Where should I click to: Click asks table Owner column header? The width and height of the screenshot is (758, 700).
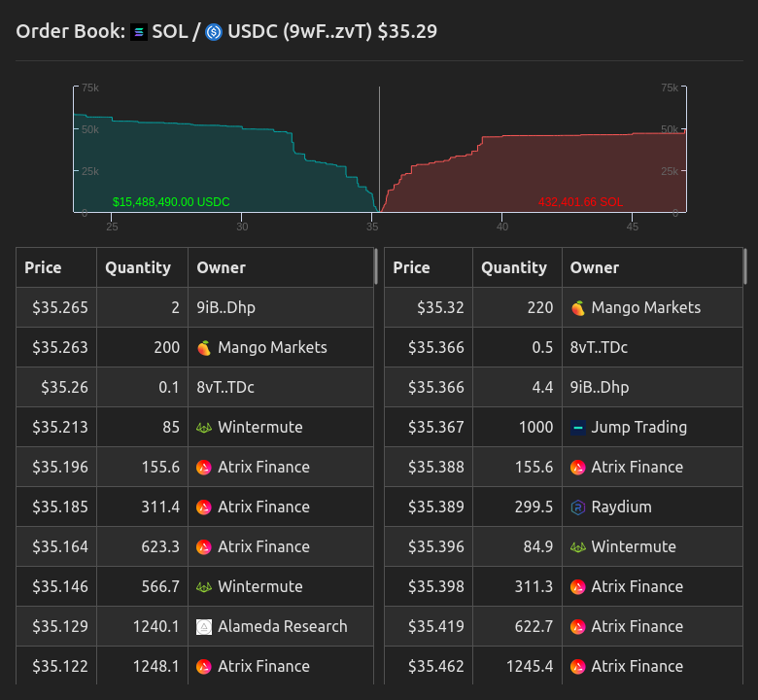[595, 267]
